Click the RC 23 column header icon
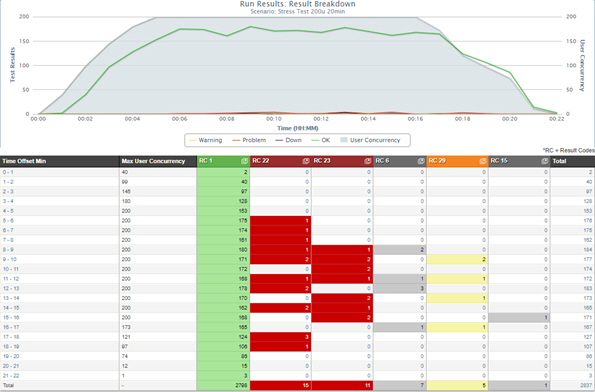 tap(367, 161)
